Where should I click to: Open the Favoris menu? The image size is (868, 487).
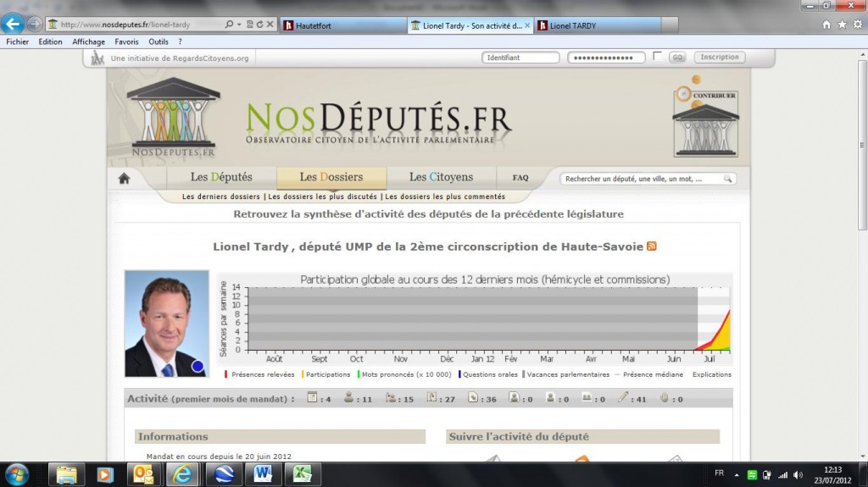pos(127,42)
